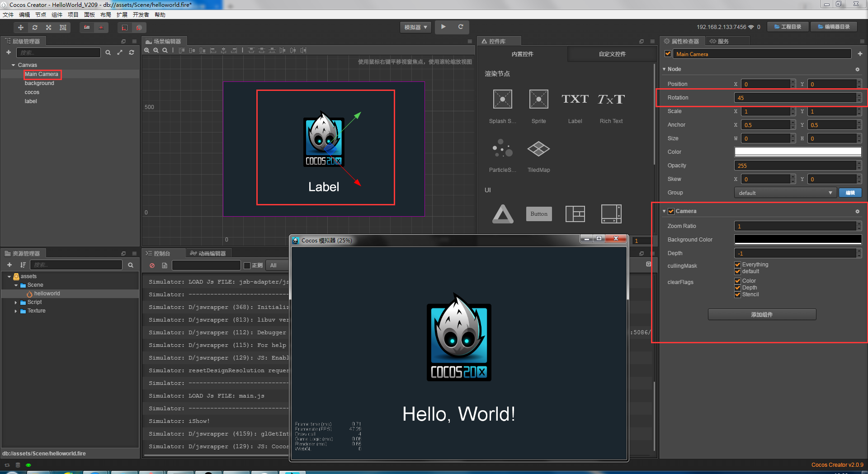Click the Rotation value field
This screenshot has width=868, height=474.
(795, 98)
